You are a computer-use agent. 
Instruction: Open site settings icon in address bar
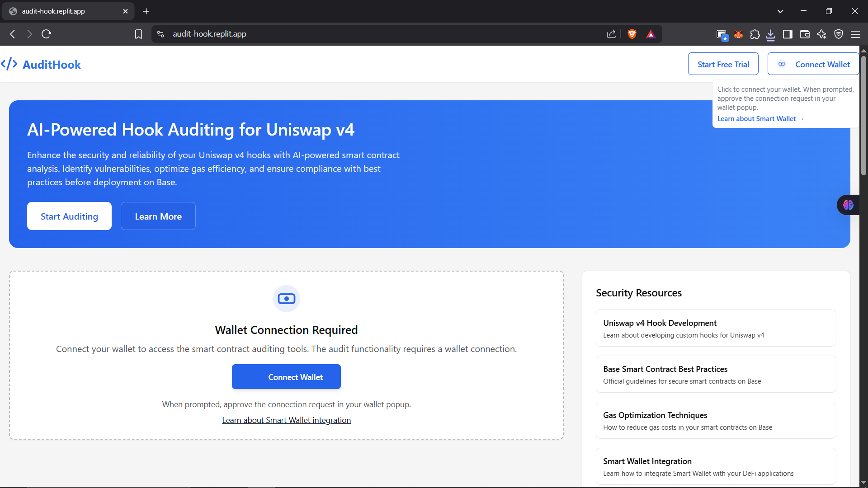coord(160,34)
